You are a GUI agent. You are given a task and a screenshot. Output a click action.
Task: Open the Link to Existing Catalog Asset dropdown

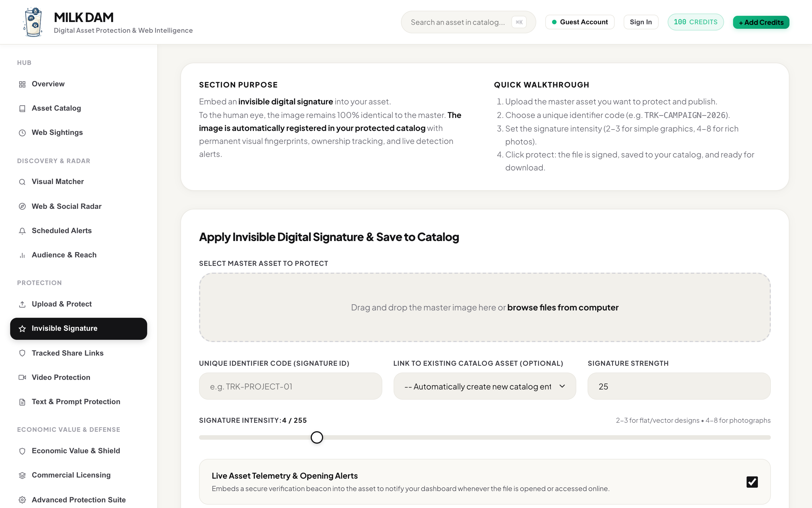point(484,386)
